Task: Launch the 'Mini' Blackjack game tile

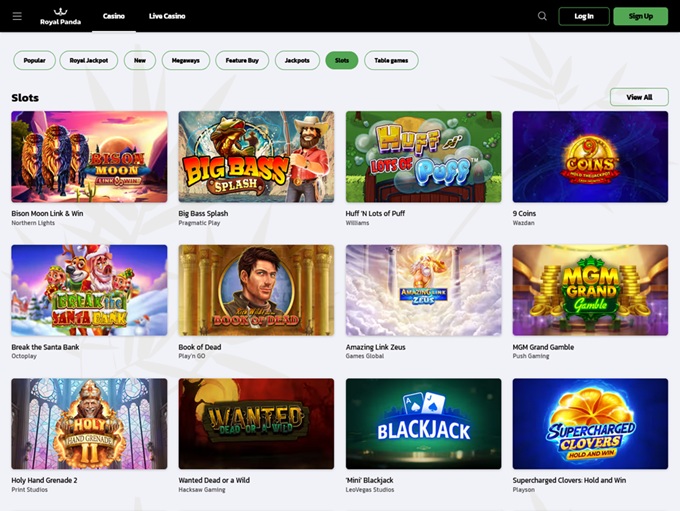Action: [x=423, y=424]
